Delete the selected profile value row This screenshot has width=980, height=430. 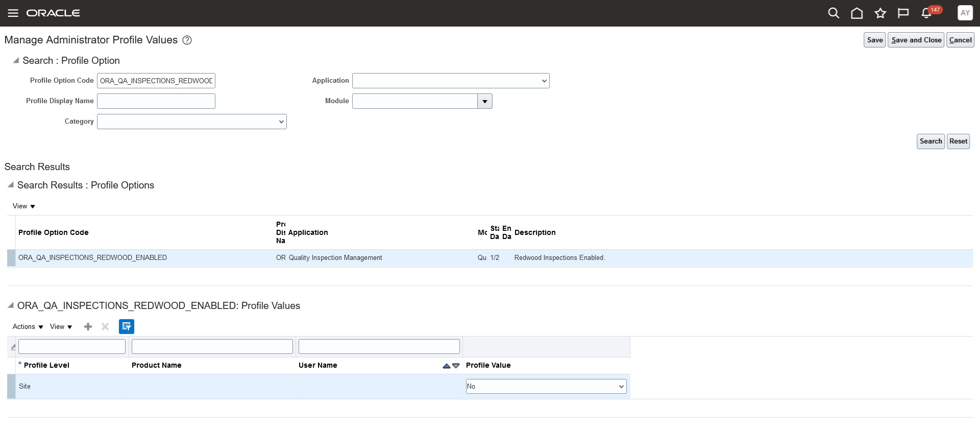(x=105, y=327)
